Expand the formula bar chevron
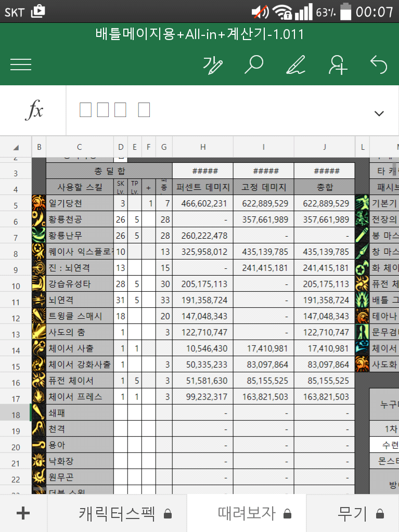399x532 pixels. pyautogui.click(x=379, y=113)
